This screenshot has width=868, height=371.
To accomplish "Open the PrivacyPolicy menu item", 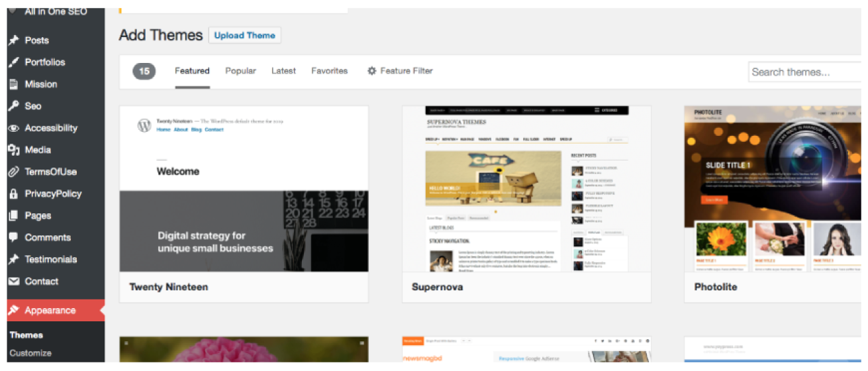I will tap(52, 193).
